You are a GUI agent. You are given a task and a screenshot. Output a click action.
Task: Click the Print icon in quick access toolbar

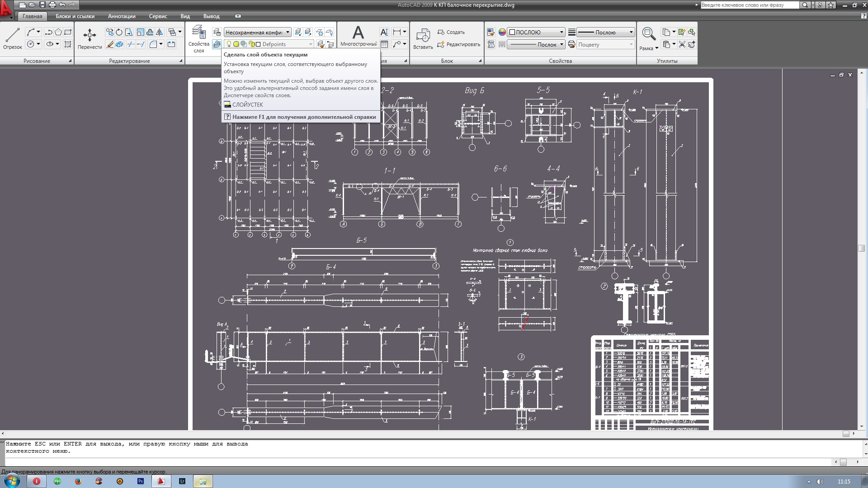click(52, 5)
